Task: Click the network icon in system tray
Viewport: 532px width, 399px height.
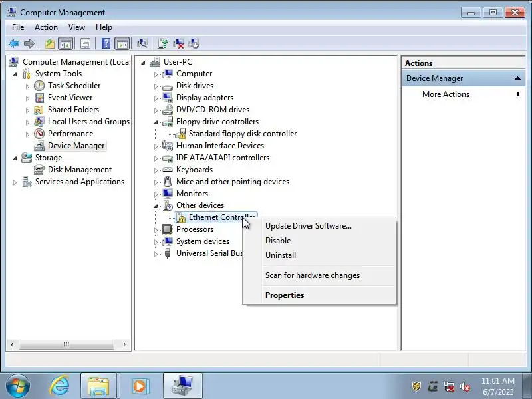Action: (449, 386)
